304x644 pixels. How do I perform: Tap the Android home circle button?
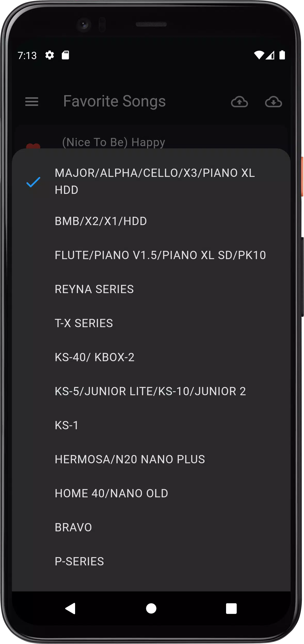[151, 608]
